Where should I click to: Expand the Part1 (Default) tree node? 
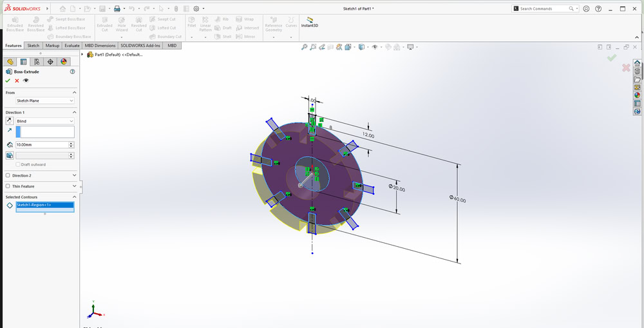pos(82,54)
